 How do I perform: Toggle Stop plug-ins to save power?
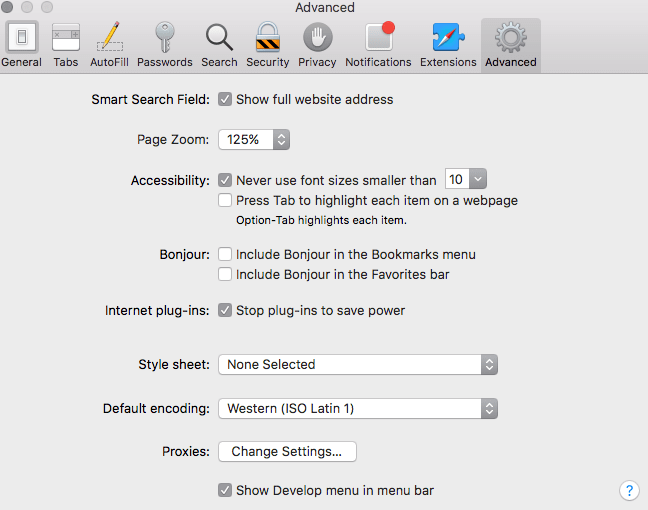(226, 310)
